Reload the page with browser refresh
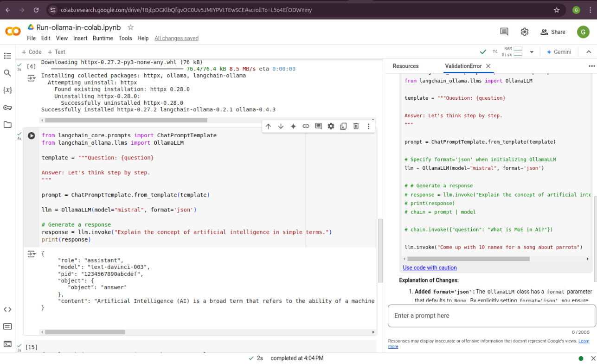This screenshot has height=364, width=597. pyautogui.click(x=36, y=10)
